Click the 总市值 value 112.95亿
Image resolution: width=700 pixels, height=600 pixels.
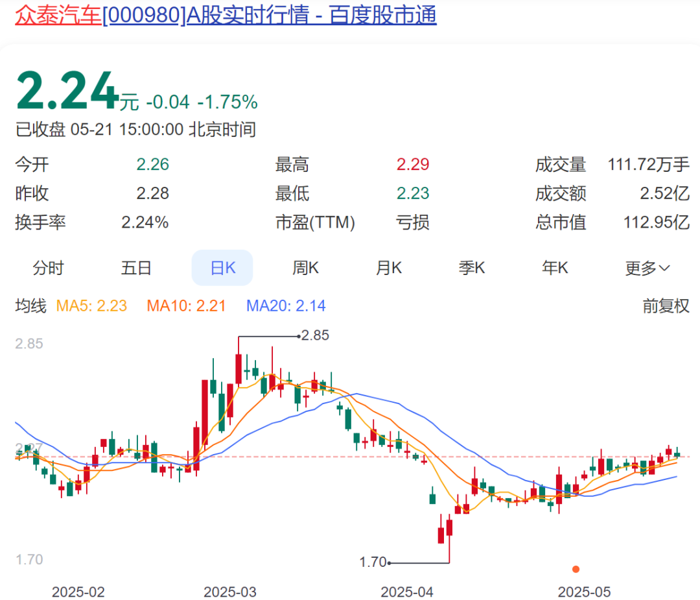coord(657,222)
